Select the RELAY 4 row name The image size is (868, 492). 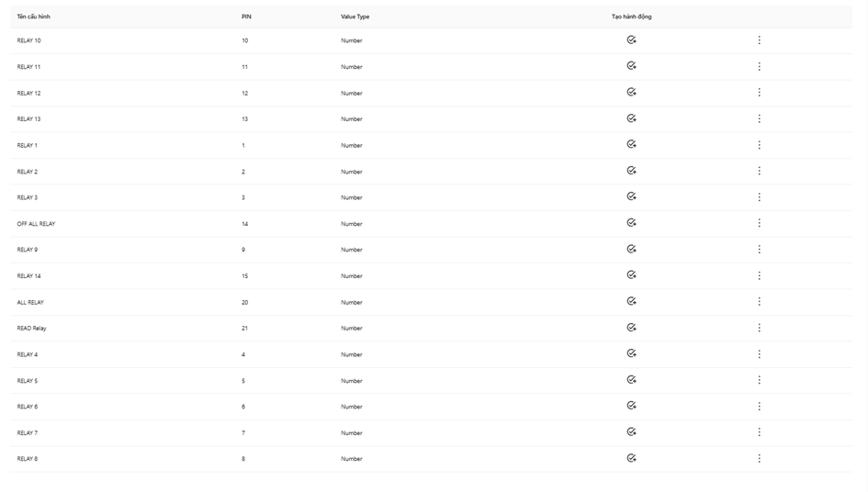(28, 354)
